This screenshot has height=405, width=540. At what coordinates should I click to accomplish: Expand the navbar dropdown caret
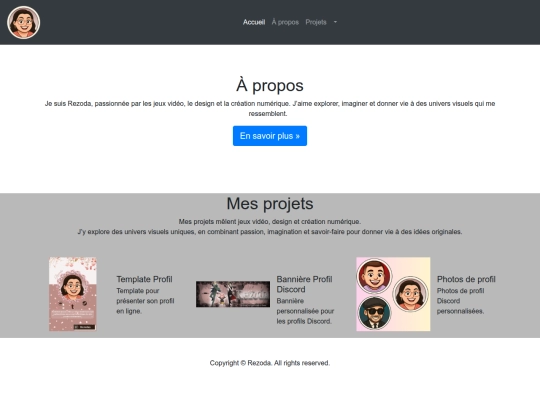(x=335, y=22)
